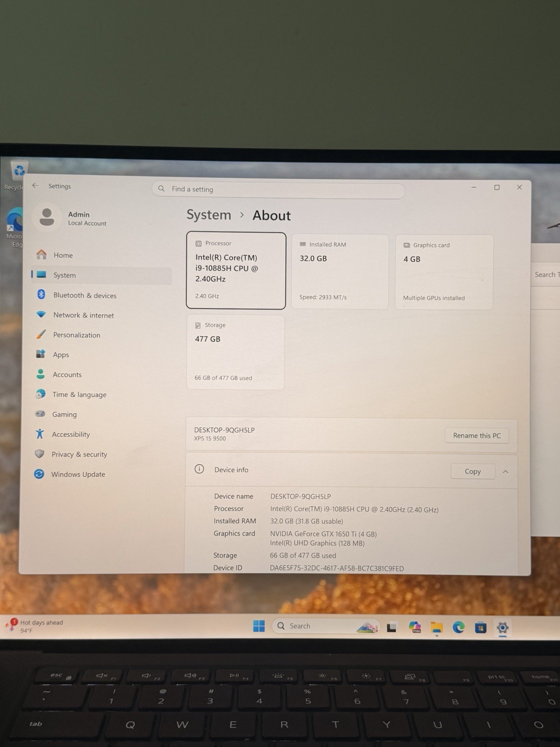The image size is (560, 747).
Task: Click the Home house icon in the sidebar
Action: tap(42, 254)
